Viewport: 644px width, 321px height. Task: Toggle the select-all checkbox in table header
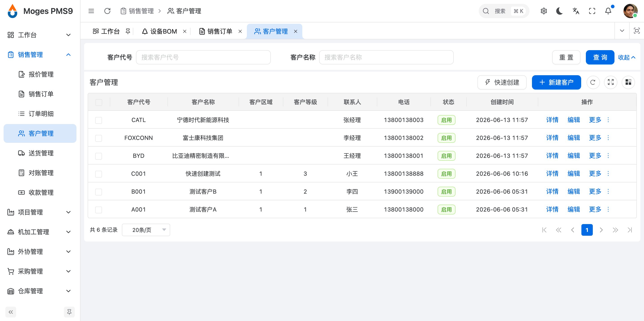click(99, 102)
